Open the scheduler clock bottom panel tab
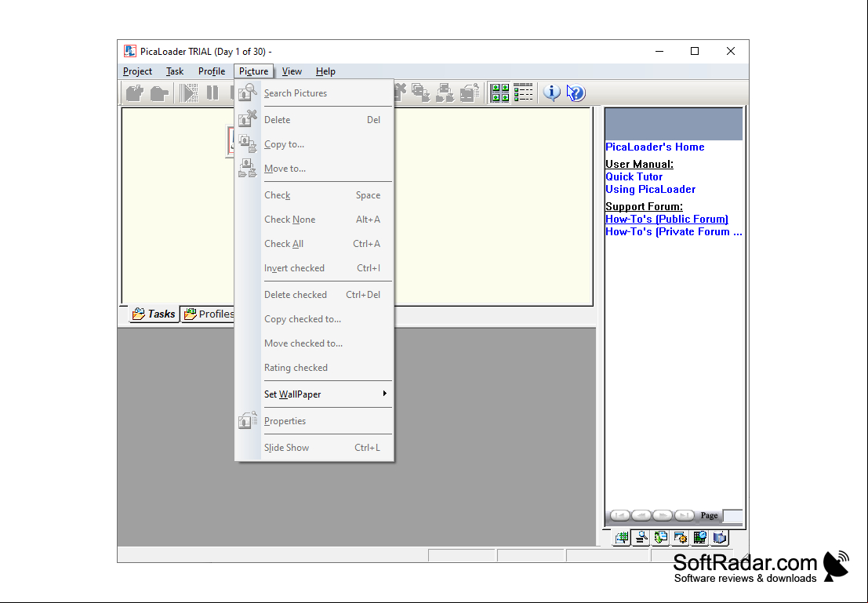This screenshot has width=868, height=603. [699, 538]
